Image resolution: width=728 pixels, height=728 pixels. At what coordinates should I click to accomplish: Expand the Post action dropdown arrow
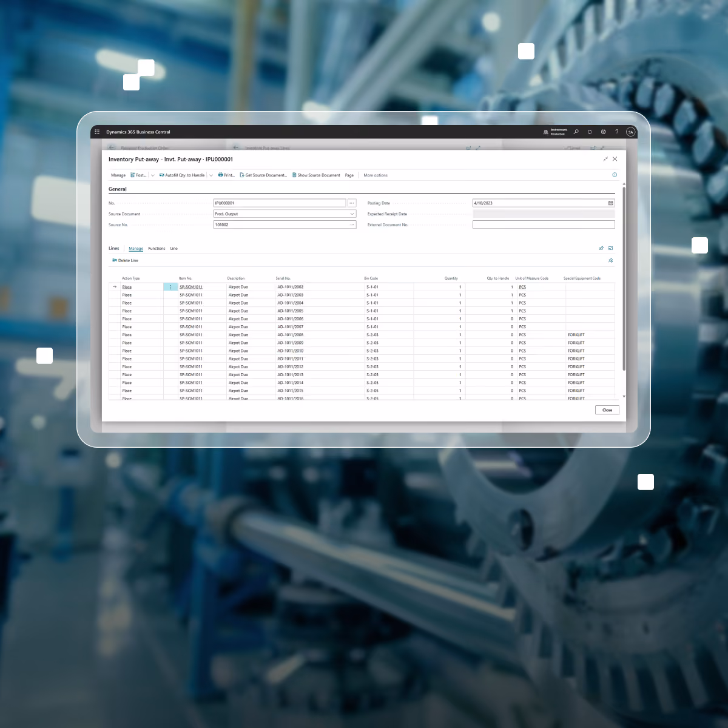point(153,175)
